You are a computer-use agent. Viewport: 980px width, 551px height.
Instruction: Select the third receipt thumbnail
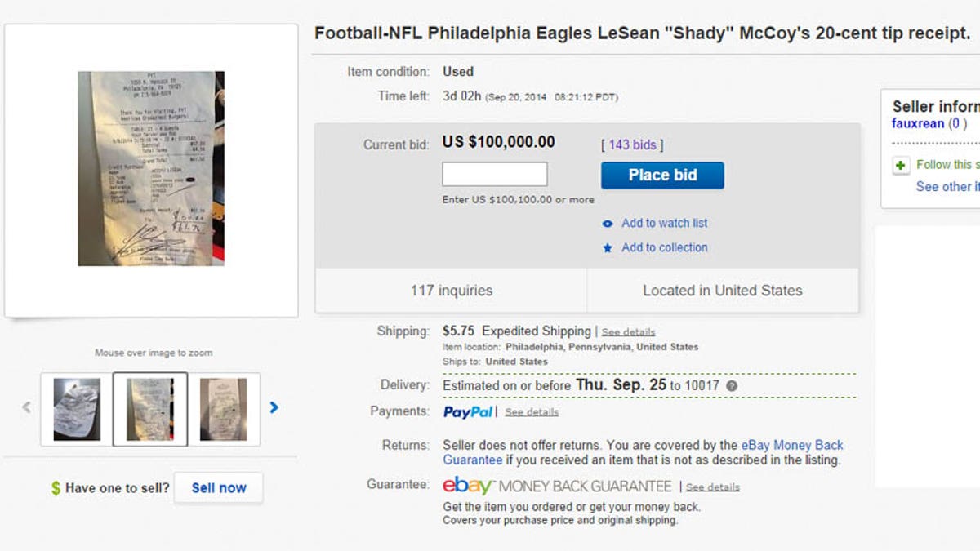pos(224,409)
